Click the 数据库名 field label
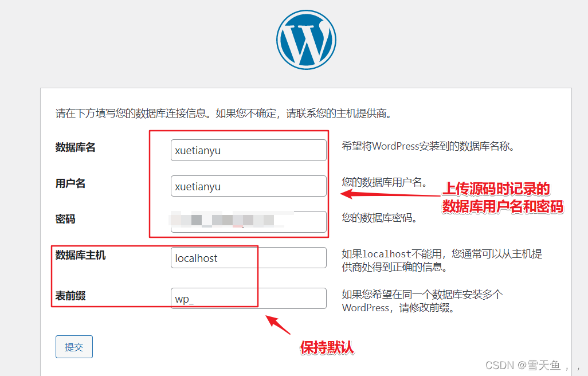The image size is (588, 376). [75, 147]
